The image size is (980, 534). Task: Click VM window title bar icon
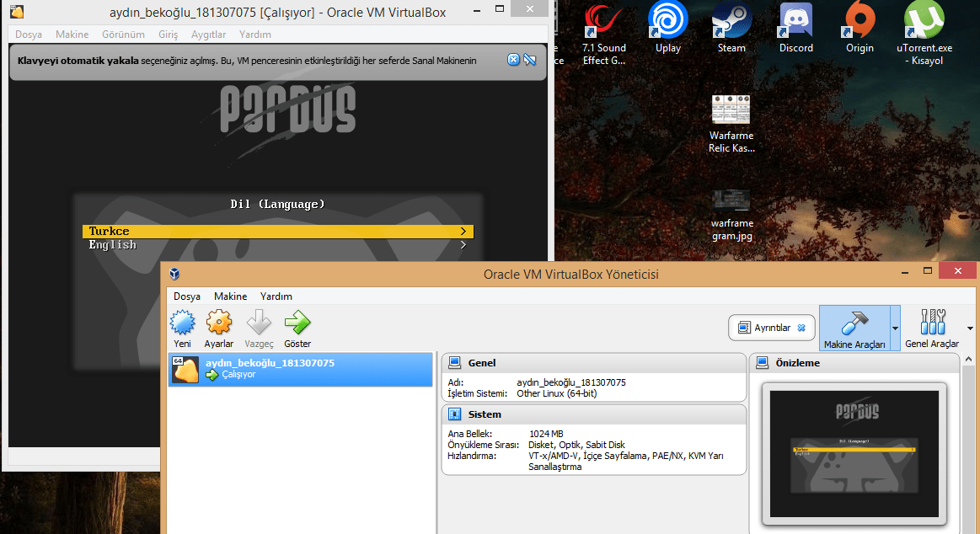click(17, 12)
